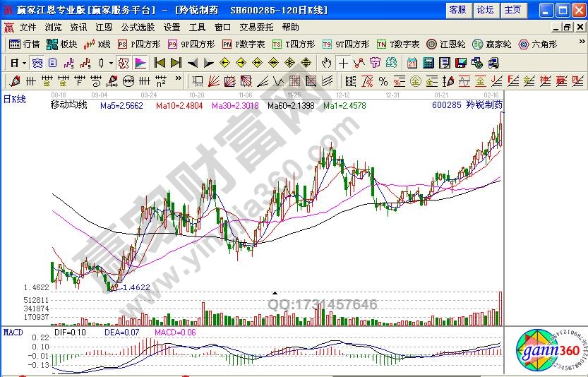The image size is (588, 377).
Task: Click the calculator icon in toolbar
Action: [428, 62]
